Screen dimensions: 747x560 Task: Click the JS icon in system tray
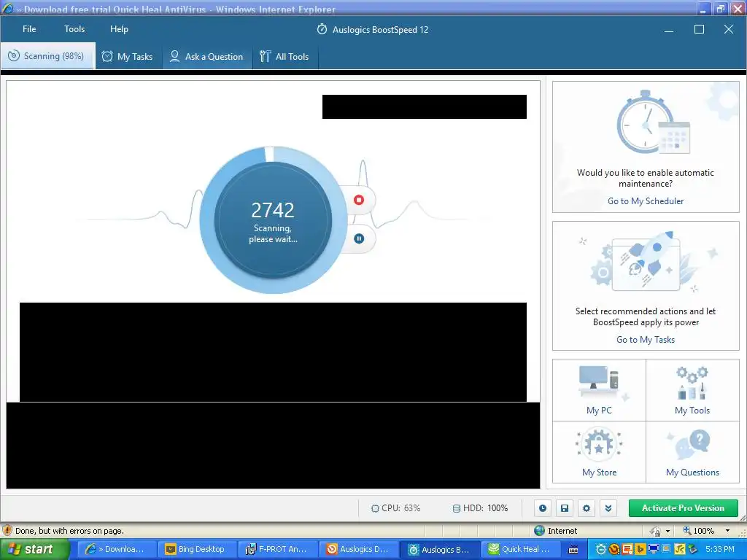[x=680, y=549]
